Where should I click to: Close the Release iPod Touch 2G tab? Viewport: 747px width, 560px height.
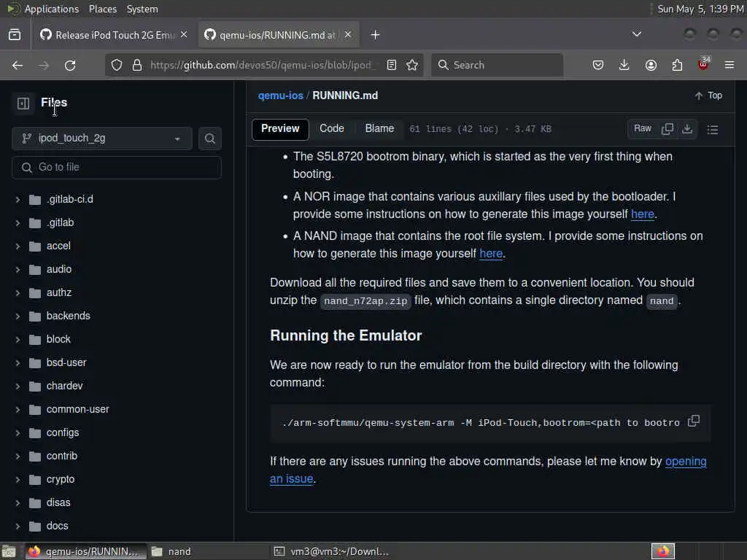pyautogui.click(x=184, y=35)
